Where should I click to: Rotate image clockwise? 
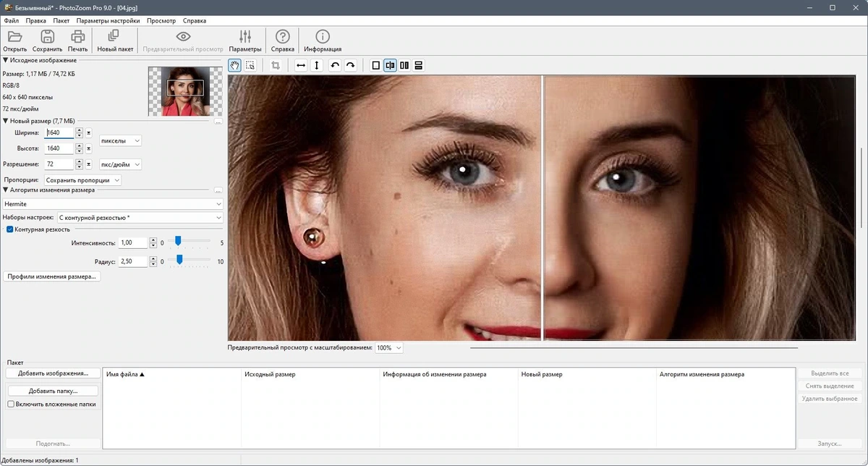pyautogui.click(x=350, y=65)
